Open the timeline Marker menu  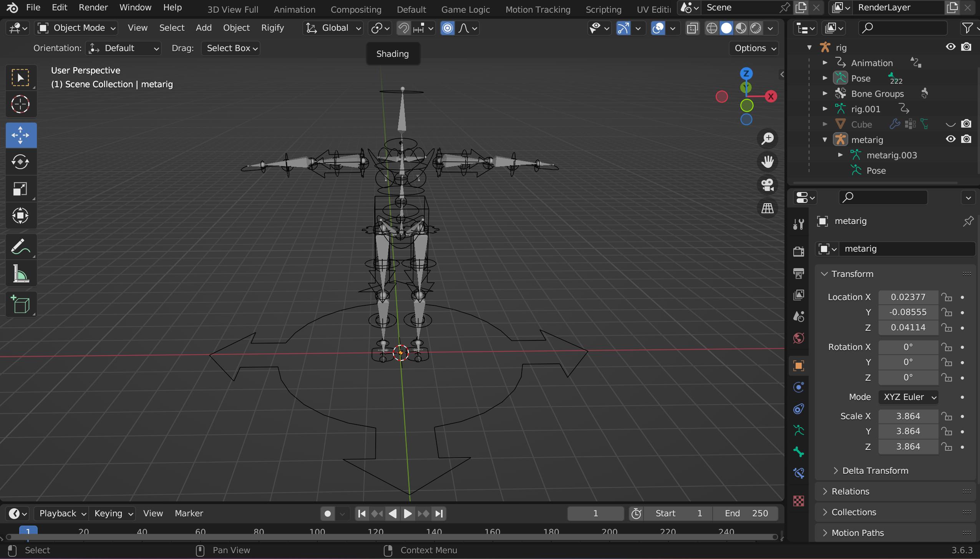click(x=189, y=514)
